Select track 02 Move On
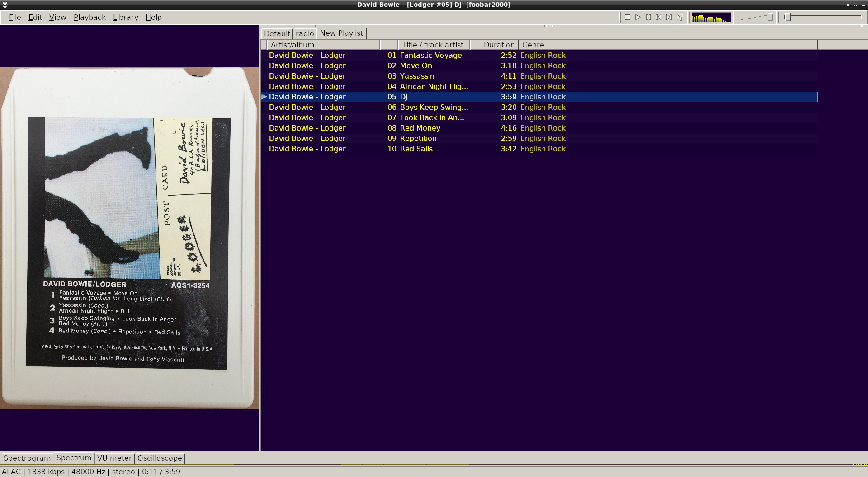Viewport: 868px width, 477px height. tap(539, 65)
